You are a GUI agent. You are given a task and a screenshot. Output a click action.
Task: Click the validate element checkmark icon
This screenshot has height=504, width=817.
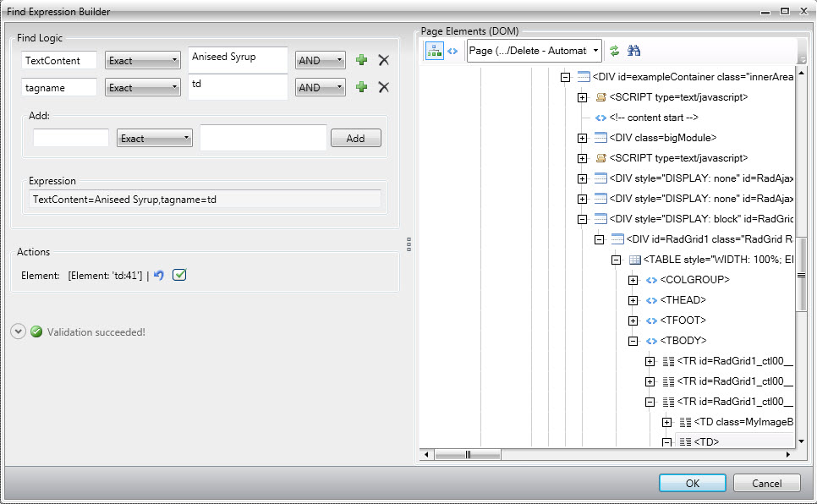pyautogui.click(x=178, y=276)
